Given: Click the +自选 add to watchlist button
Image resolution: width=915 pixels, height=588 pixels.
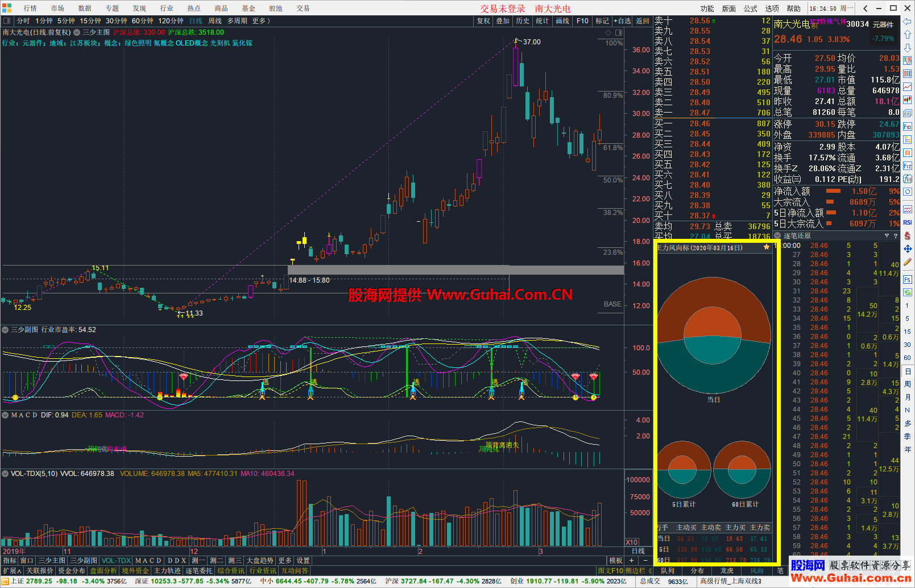Looking at the screenshot, I should [623, 21].
